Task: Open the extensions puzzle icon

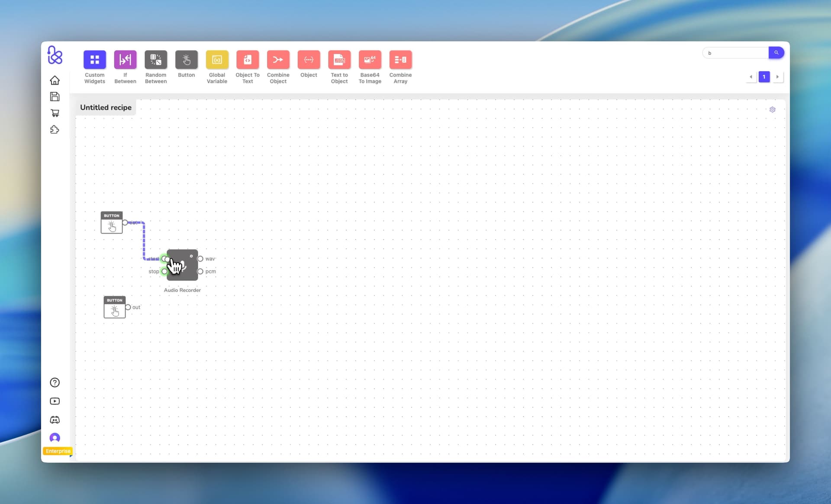Action: [55, 129]
